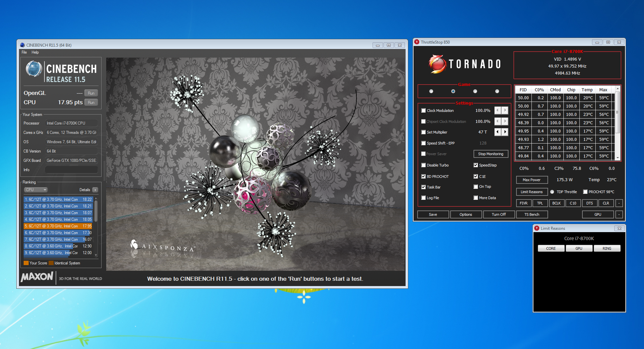Open the File menu in Cinebench
Image resolution: width=644 pixels, height=349 pixels.
point(24,52)
